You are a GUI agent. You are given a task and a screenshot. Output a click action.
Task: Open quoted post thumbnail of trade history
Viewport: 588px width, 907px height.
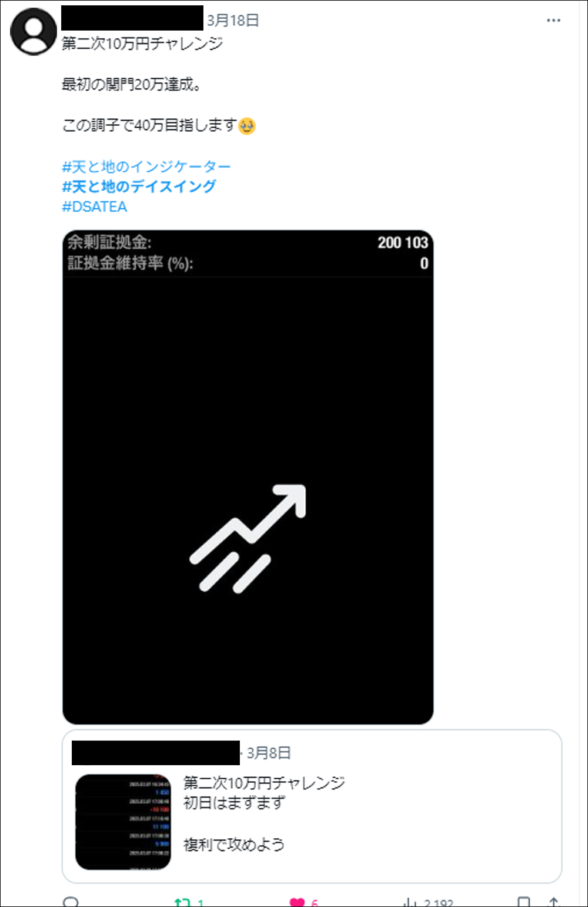pyautogui.click(x=123, y=822)
